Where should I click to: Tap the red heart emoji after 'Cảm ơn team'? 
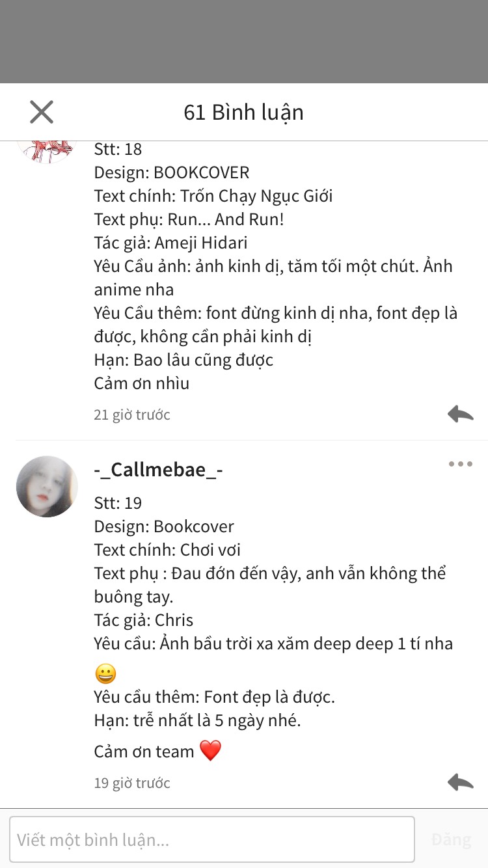[210, 751]
